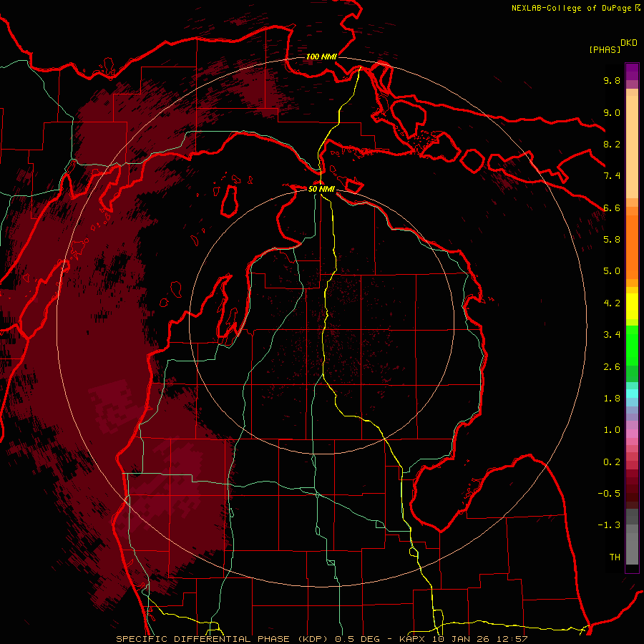Viewport: 644px width, 644px height.
Task: Select the 6.6 value on the scale
Action: tap(612, 208)
